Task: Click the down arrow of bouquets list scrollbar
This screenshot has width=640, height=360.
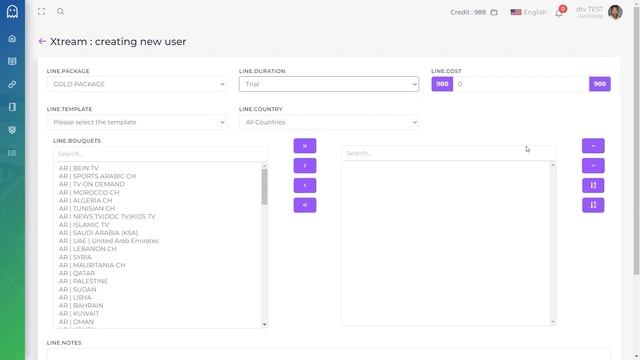Action: coord(264,324)
